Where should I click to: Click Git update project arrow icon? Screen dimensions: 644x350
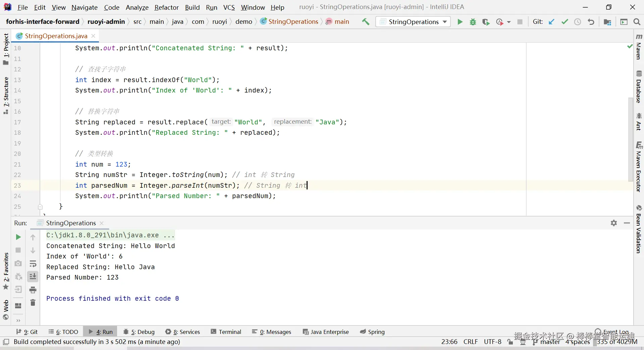pos(551,22)
